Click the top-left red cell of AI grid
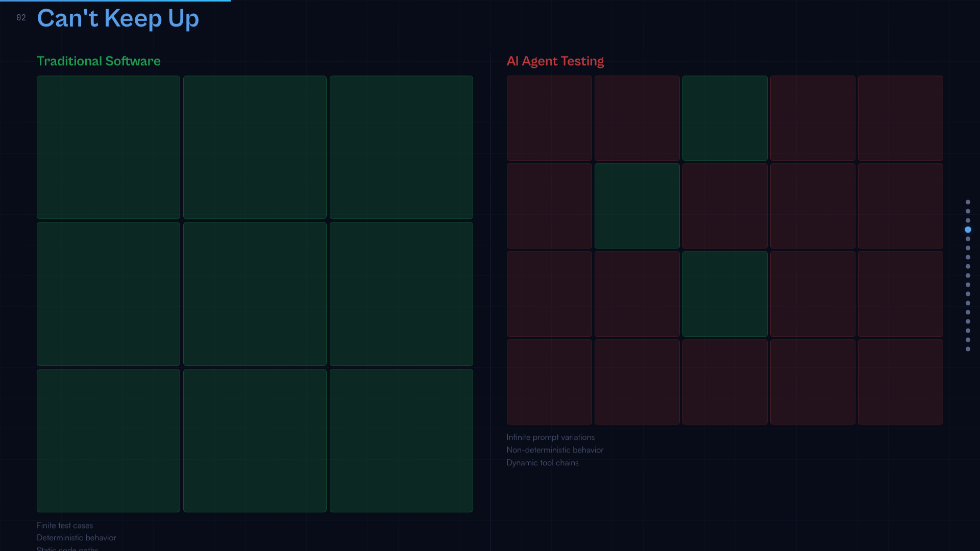 (x=549, y=118)
